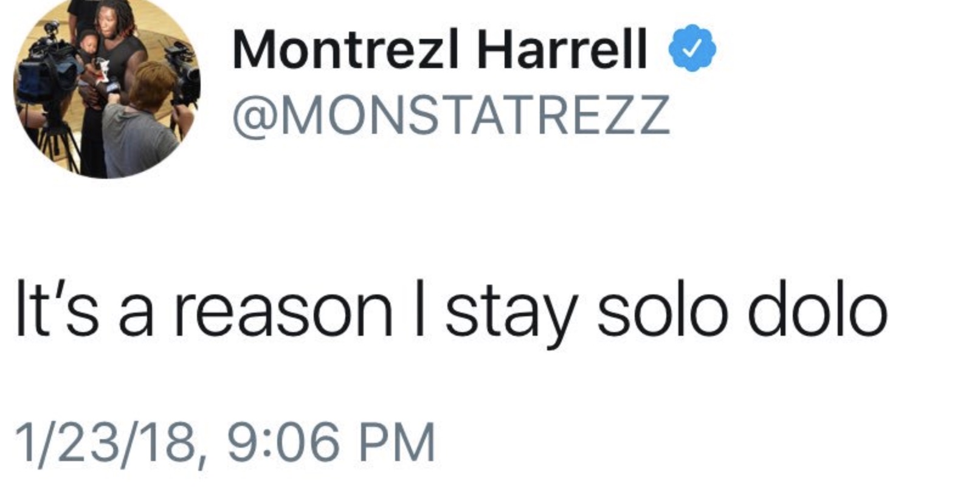Image resolution: width=980 pixels, height=500 pixels.
Task: Click the blue verified checkmark badge
Action: pos(692,49)
